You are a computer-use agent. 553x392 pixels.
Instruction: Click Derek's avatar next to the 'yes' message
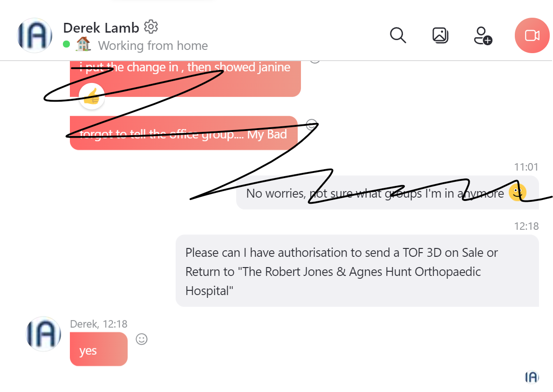tap(43, 334)
